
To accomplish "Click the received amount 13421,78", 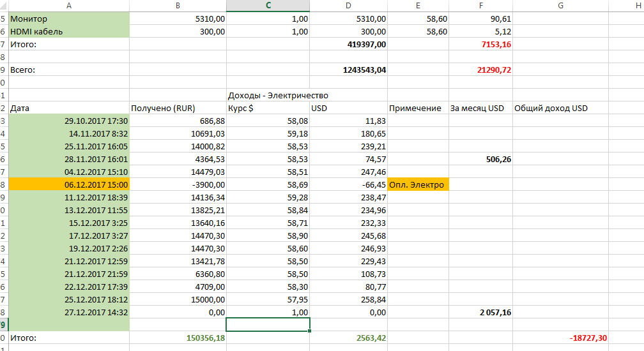I will pyautogui.click(x=208, y=261).
